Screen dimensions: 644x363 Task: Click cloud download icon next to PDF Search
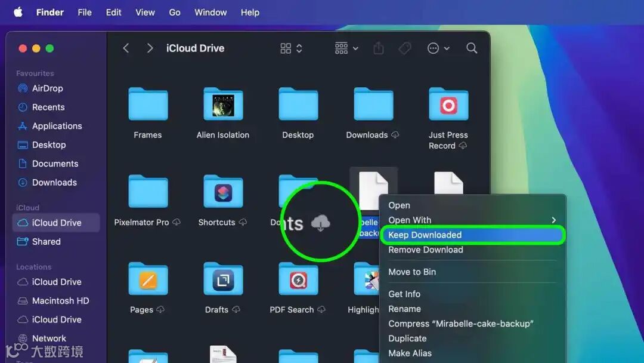[321, 309]
